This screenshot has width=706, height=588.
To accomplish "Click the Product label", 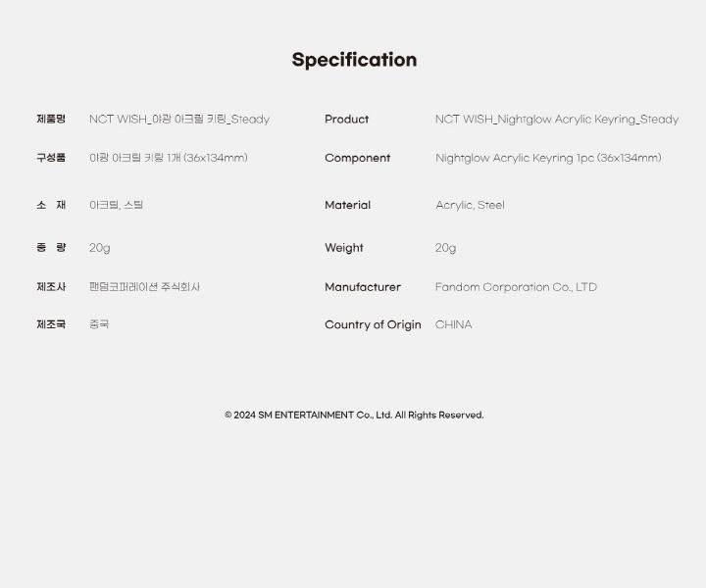I will [x=347, y=120].
